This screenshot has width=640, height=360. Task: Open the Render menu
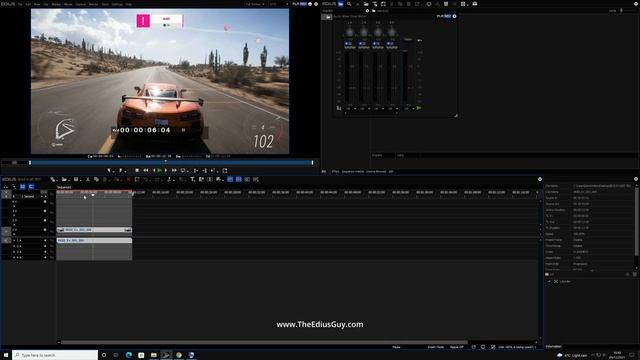tap(93, 4)
